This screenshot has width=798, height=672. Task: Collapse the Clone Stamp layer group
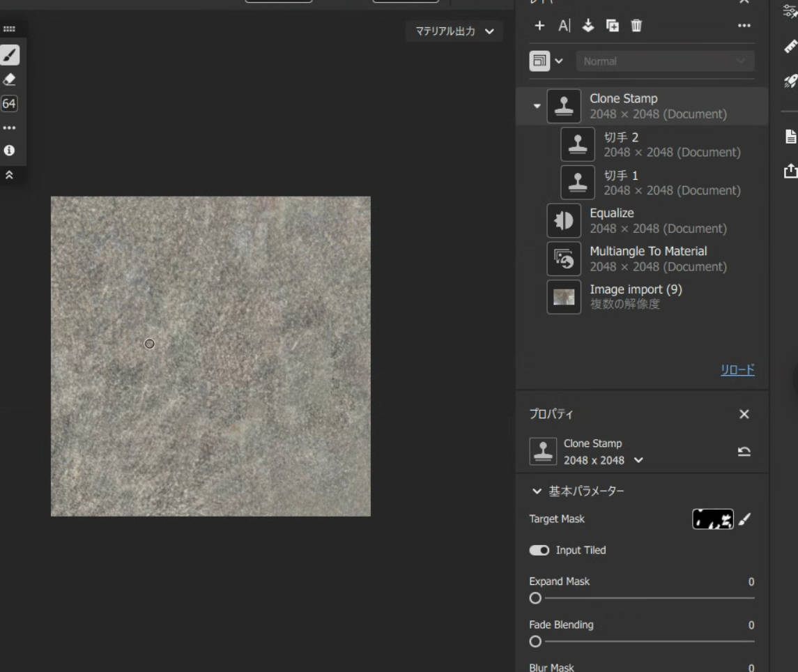(x=537, y=106)
